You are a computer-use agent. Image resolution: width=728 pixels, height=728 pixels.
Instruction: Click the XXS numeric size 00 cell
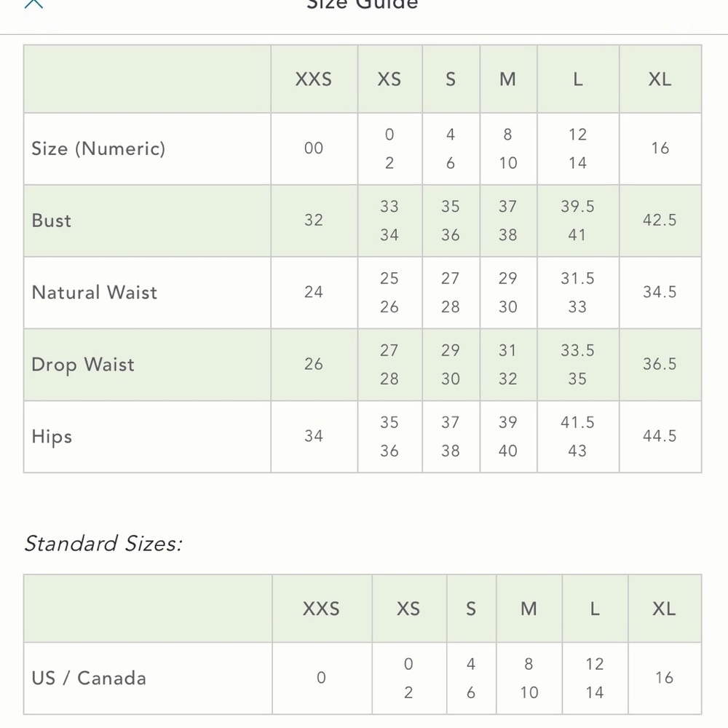[x=314, y=148]
